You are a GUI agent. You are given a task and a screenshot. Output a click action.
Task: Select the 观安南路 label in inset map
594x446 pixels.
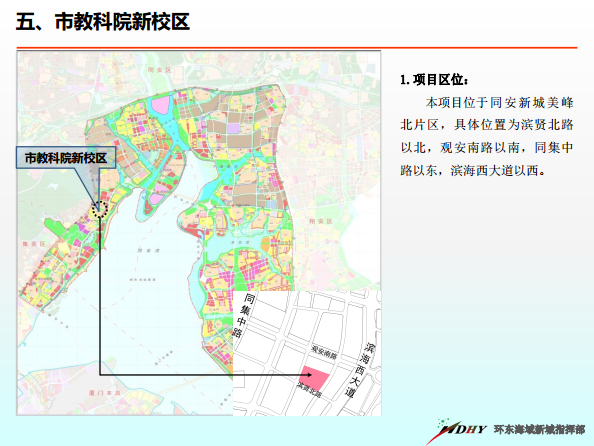tap(324, 352)
